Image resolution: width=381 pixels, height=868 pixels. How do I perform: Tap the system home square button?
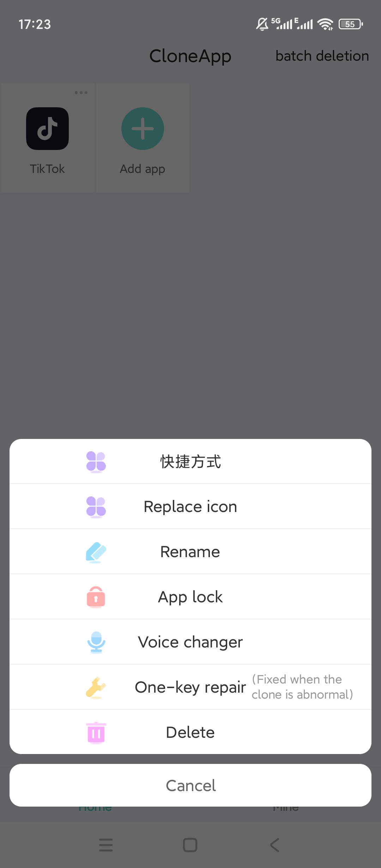(190, 845)
